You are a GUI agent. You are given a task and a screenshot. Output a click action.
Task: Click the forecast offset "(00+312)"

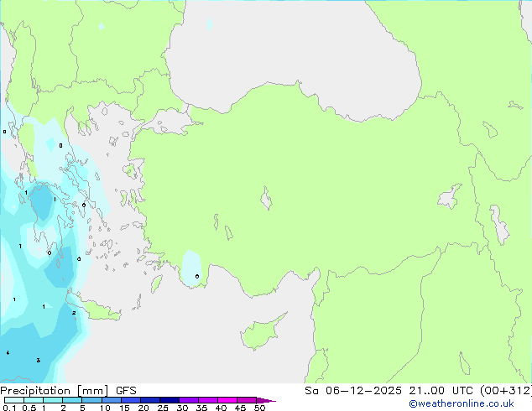click(x=506, y=391)
